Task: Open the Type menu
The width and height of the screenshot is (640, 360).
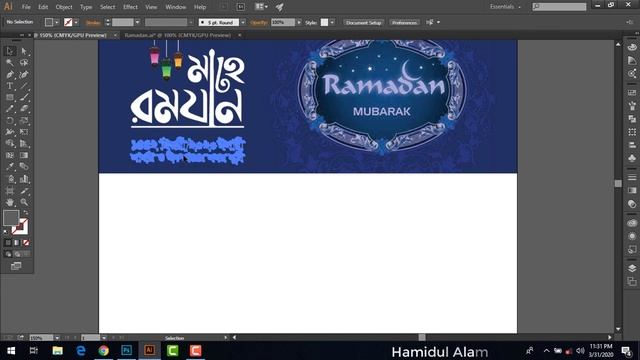Action: point(86,7)
